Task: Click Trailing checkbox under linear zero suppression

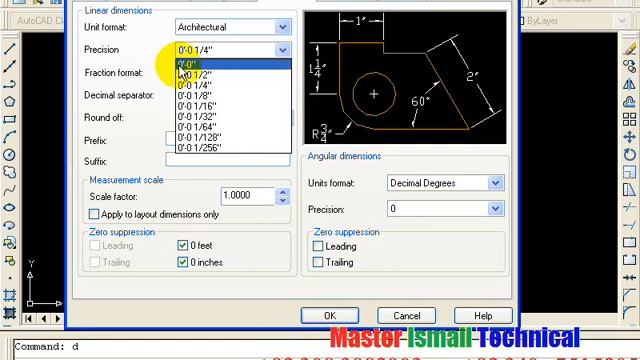Action: (94, 262)
